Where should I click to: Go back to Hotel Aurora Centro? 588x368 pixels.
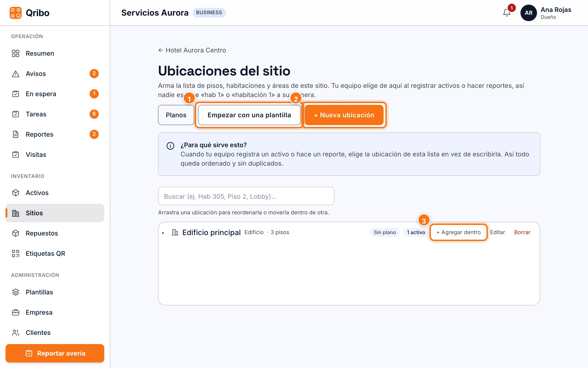(192, 50)
